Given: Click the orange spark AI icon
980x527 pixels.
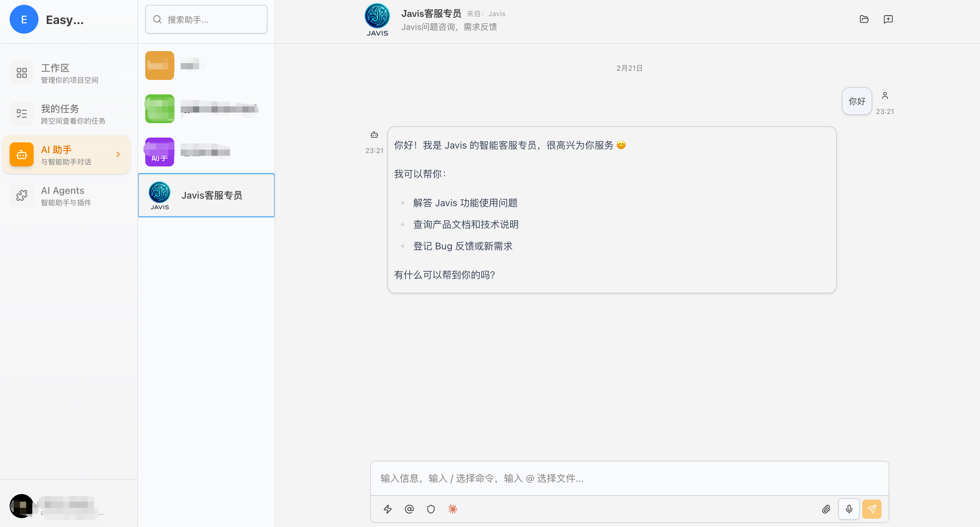Looking at the screenshot, I should [453, 509].
